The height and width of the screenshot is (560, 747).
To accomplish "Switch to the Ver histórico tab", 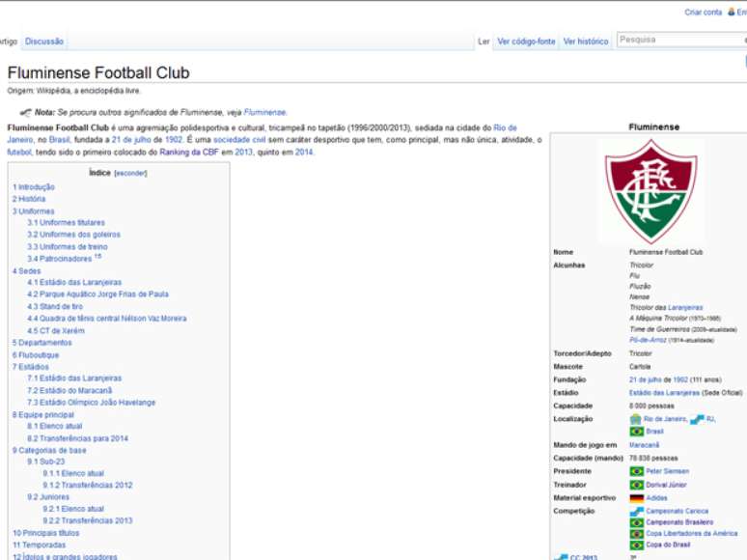I will point(586,42).
